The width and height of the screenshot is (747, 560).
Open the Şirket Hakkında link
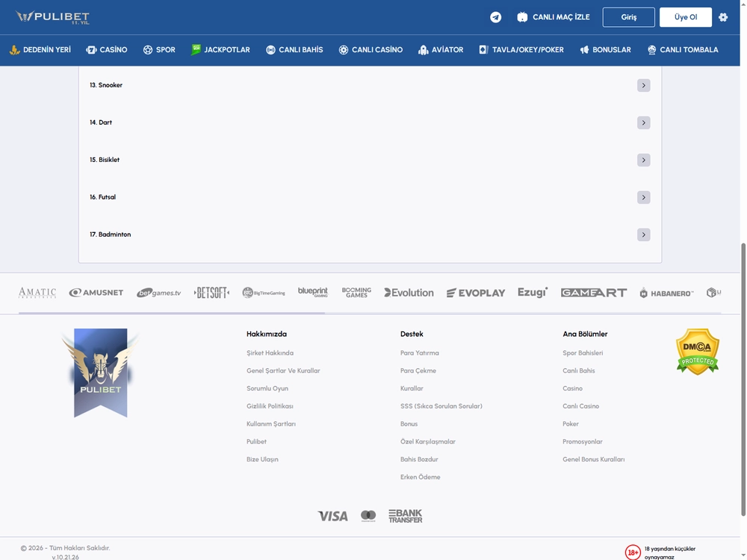click(270, 353)
